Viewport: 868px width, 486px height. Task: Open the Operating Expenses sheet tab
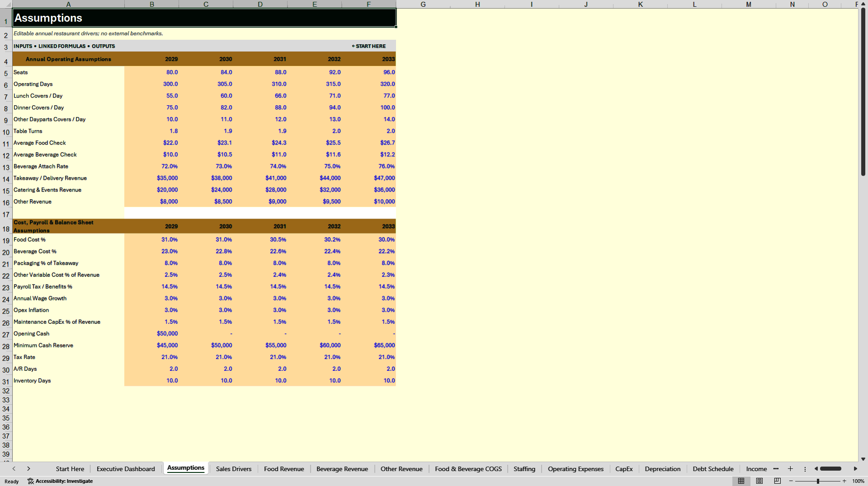point(576,469)
